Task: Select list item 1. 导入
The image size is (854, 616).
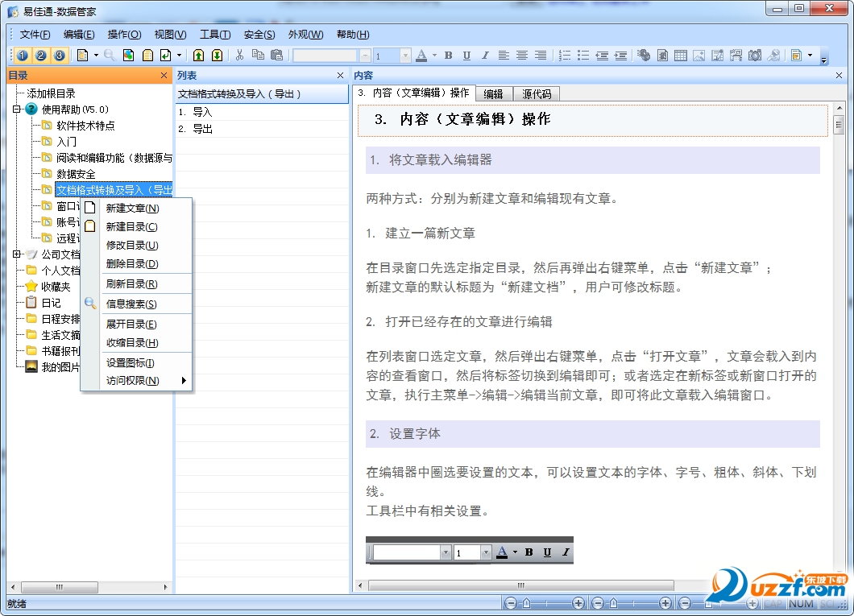Action: (x=261, y=112)
